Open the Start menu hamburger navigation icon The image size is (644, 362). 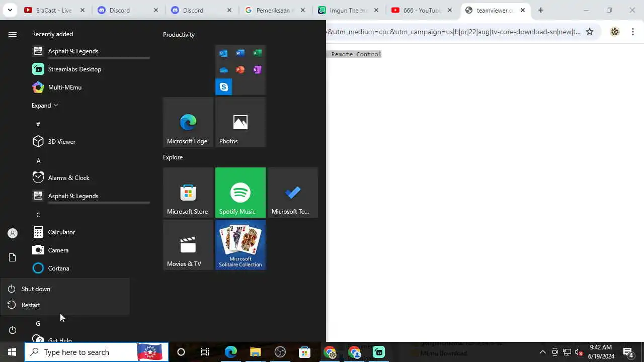(13, 34)
